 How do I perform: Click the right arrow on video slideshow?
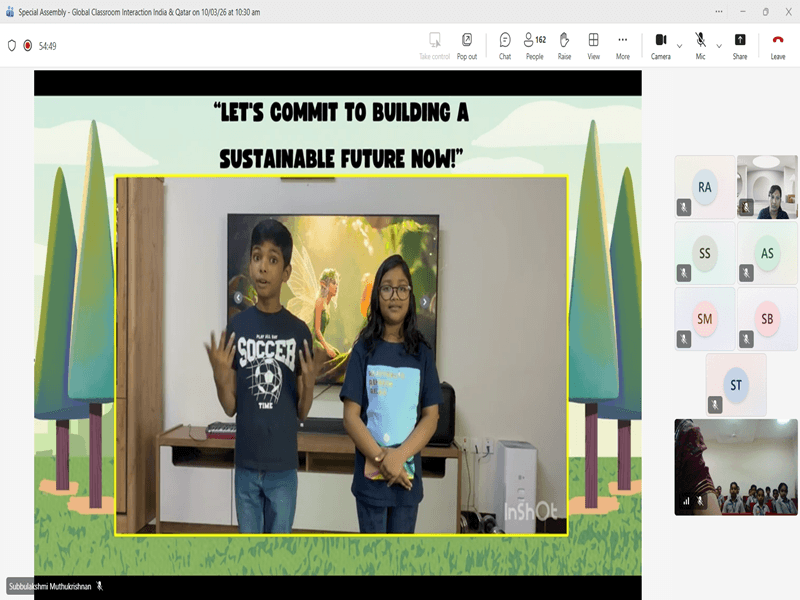tap(424, 301)
